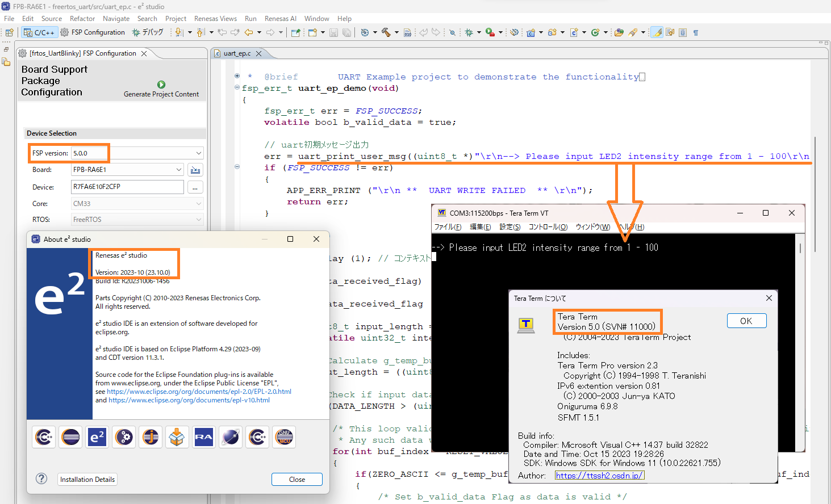Click the e² studio plug-in icon

point(97,437)
